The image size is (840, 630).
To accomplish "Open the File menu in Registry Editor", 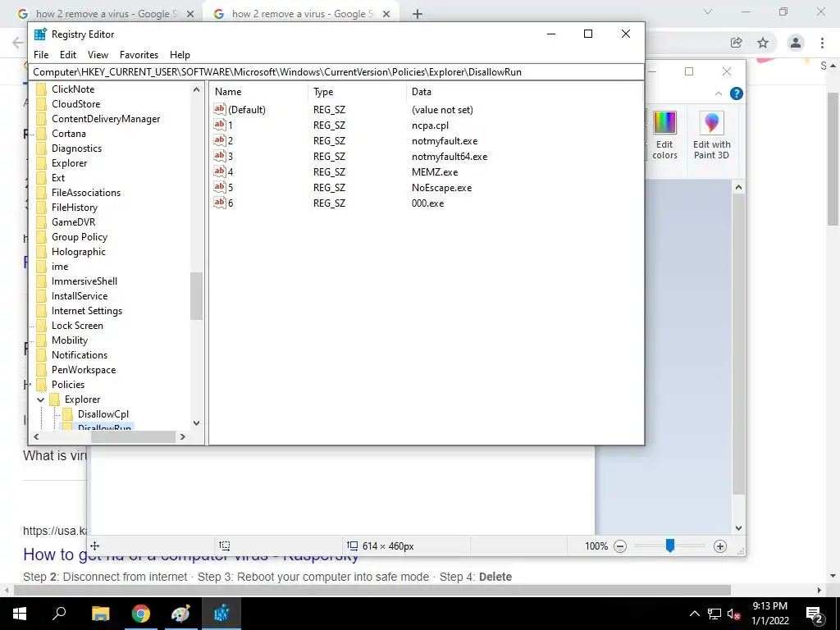I will [41, 55].
